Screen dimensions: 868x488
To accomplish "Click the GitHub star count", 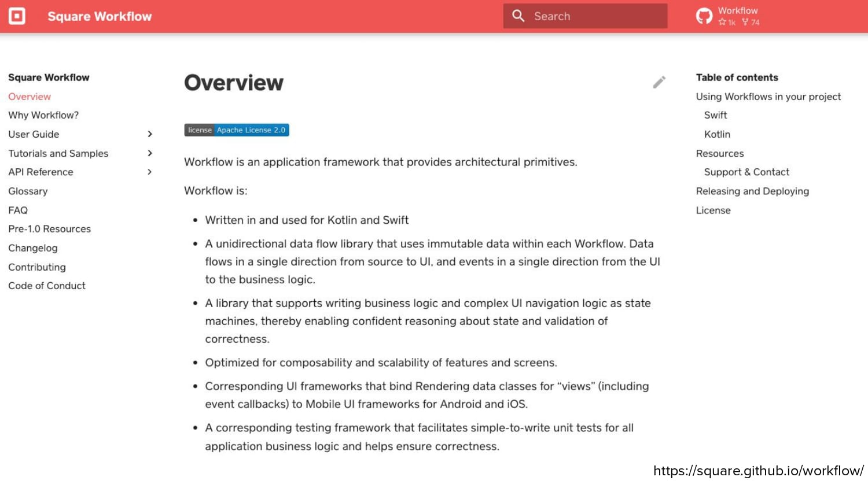I will (x=727, y=23).
